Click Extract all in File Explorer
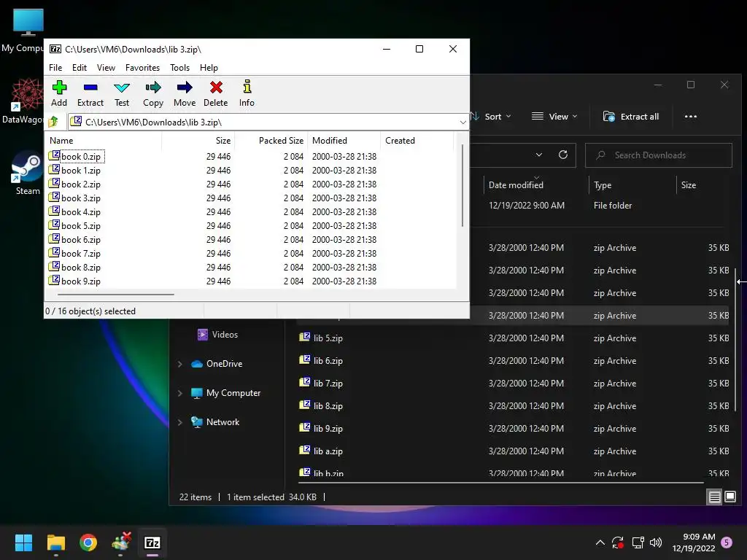Screen dimensions: 747x560 click(x=631, y=117)
